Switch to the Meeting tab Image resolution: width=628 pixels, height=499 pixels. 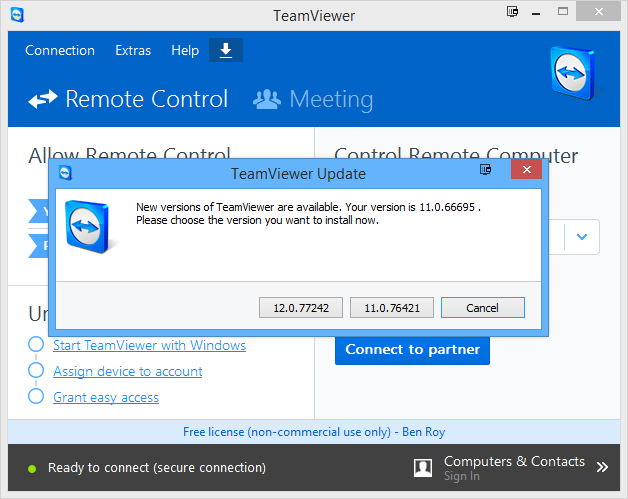[x=313, y=99]
